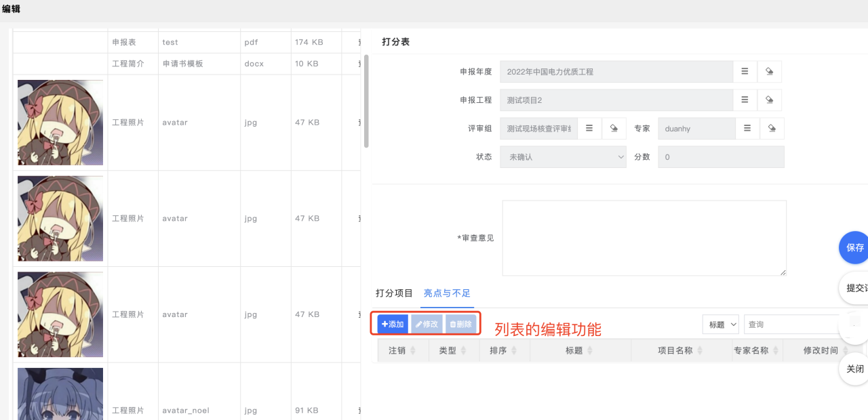Switch to the 打分项目 tab
This screenshot has height=420, width=868.
coord(394,293)
